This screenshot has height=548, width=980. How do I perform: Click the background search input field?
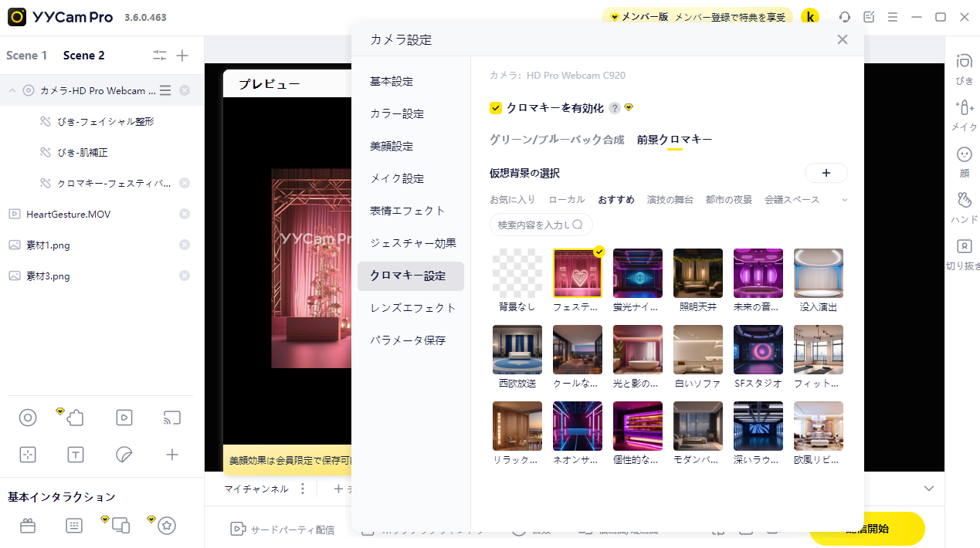pyautogui.click(x=541, y=225)
